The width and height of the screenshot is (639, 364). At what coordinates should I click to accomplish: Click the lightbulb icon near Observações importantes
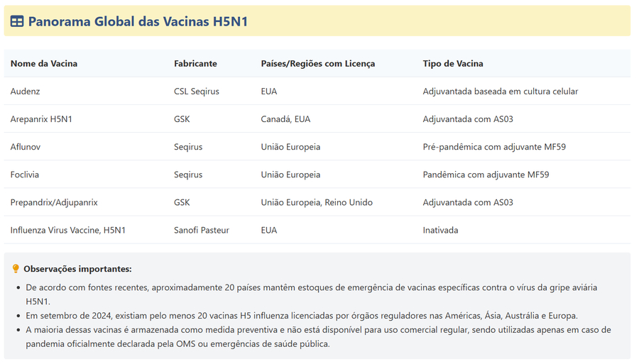pos(16,269)
